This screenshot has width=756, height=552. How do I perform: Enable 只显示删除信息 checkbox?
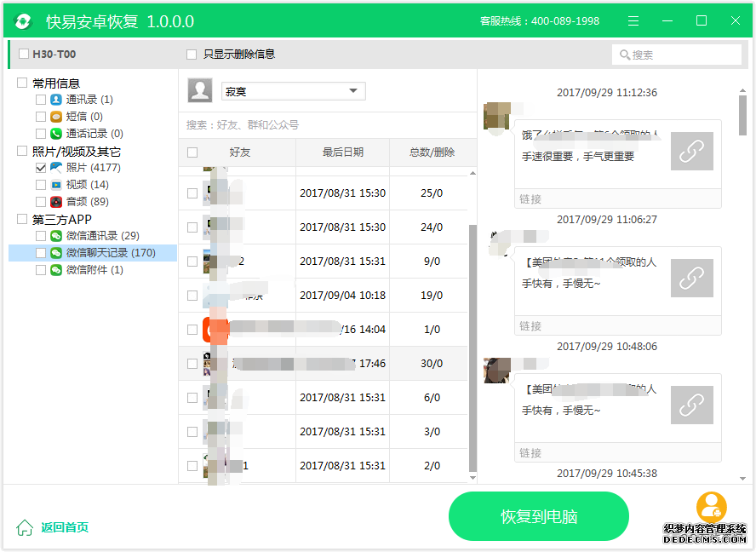tap(192, 55)
